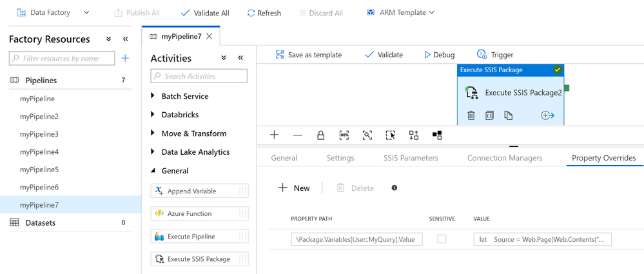644x274 pixels.
Task: Click the Delete property override button
Action: 355,188
